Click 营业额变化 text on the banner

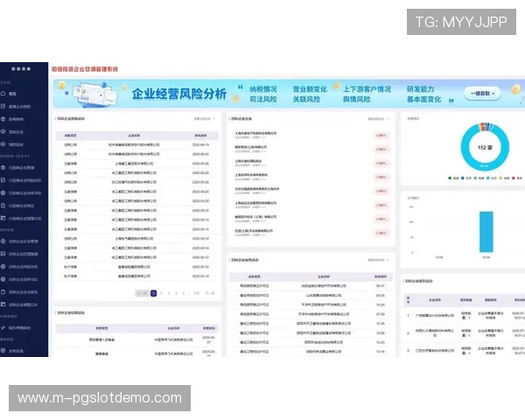(310, 89)
